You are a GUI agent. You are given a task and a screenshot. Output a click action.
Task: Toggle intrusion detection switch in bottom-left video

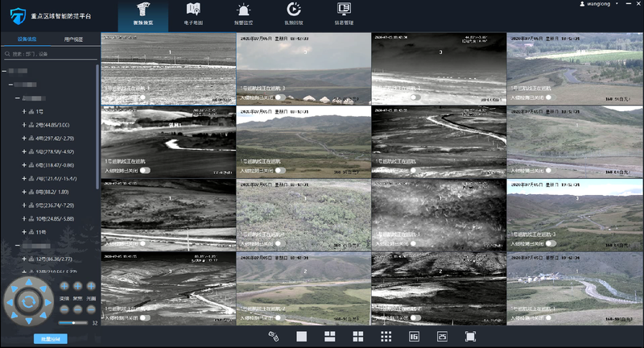coord(145,317)
